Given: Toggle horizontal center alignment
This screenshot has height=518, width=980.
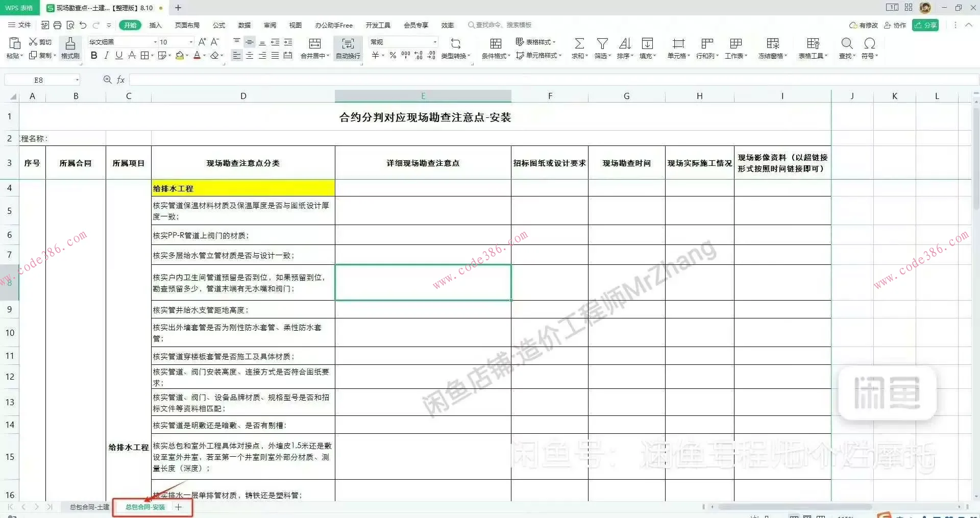Looking at the screenshot, I should click(250, 56).
